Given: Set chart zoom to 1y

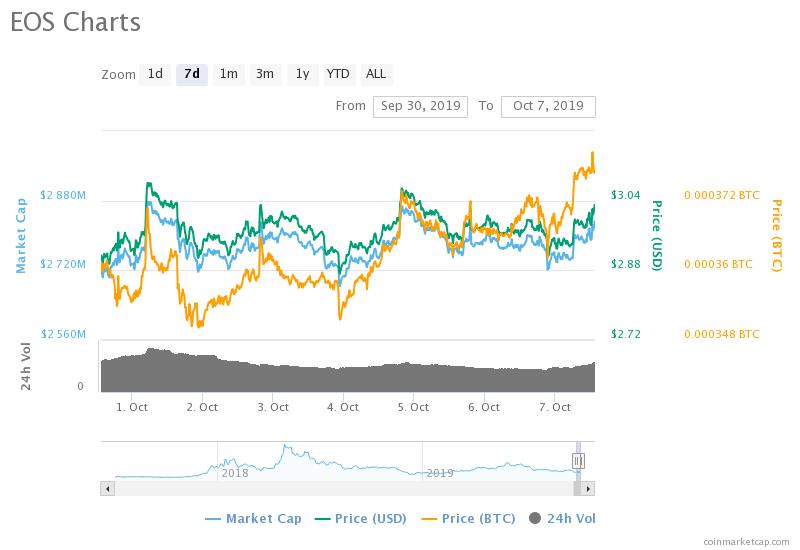Looking at the screenshot, I should (303, 74).
